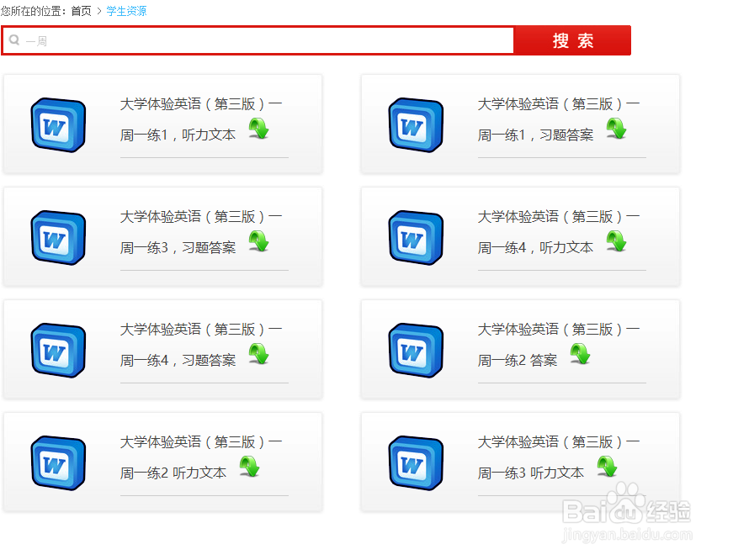Download 一周一练4，听力文本 via green arrow

click(x=617, y=241)
